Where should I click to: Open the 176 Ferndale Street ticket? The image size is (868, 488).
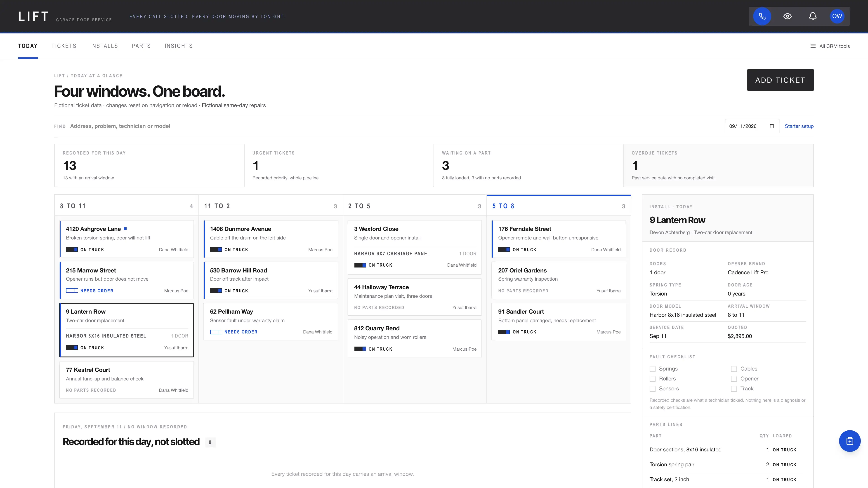(x=559, y=239)
